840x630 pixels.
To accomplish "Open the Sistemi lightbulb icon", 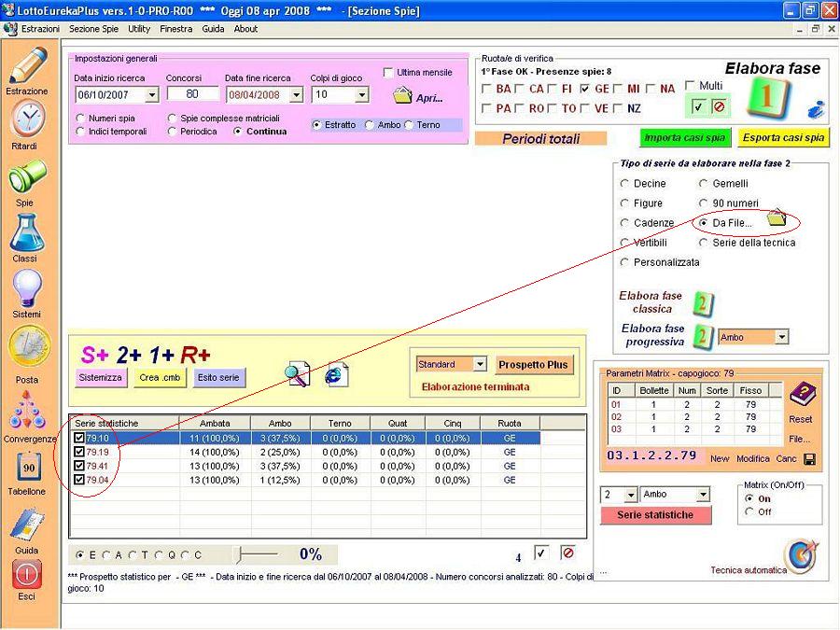I will pyautogui.click(x=27, y=288).
